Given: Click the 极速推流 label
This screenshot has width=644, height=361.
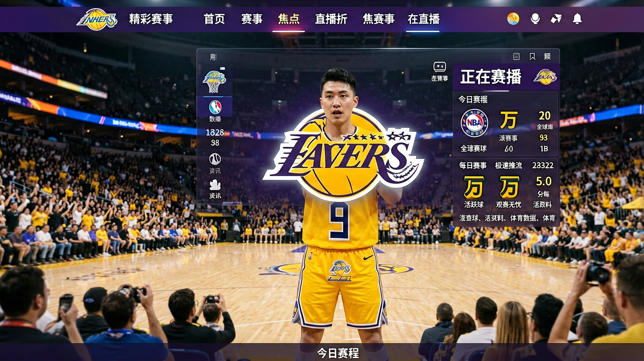Looking at the screenshot, I should point(509,165).
